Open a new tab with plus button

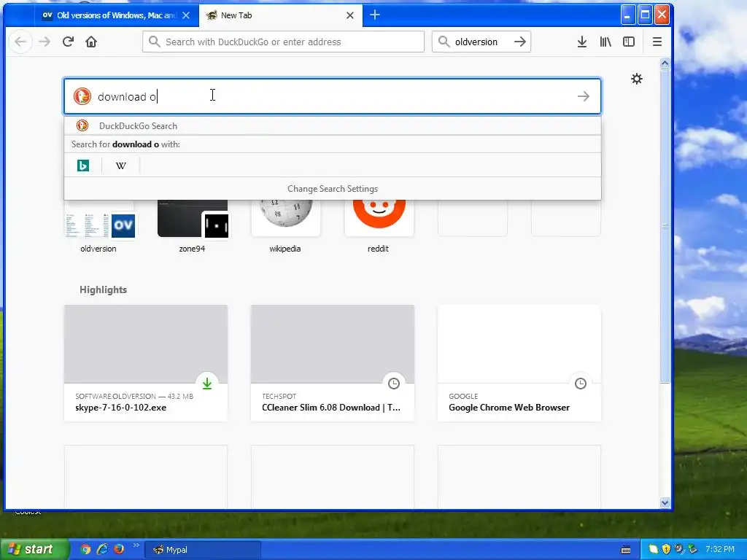tap(375, 15)
